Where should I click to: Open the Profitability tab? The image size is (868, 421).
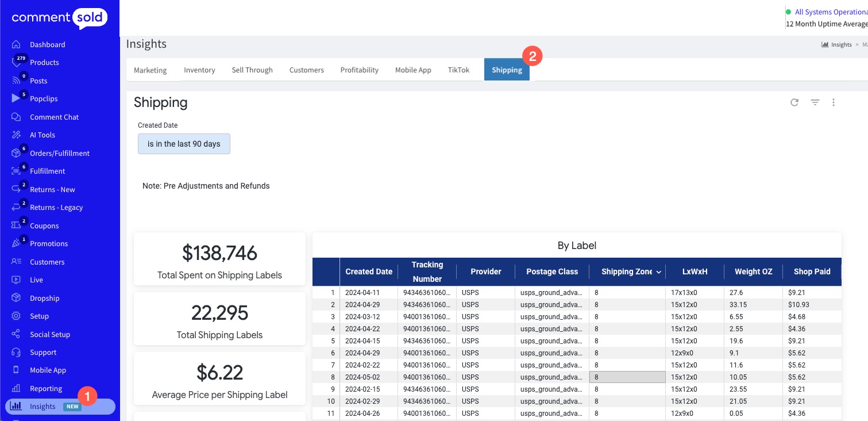[359, 70]
